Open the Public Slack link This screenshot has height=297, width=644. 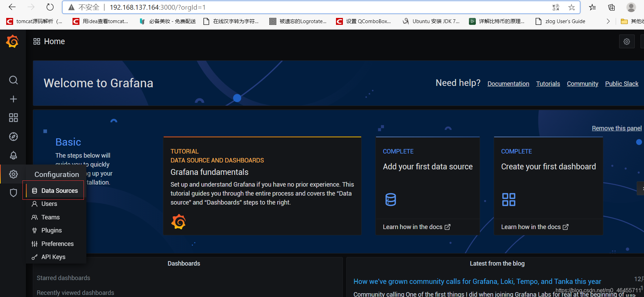tap(622, 83)
